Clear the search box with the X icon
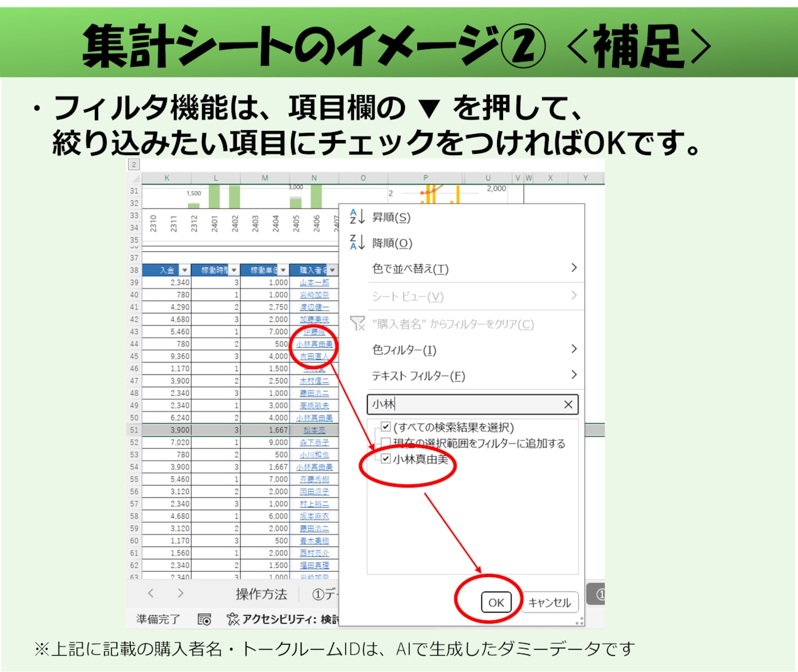798x672 pixels. (x=568, y=404)
